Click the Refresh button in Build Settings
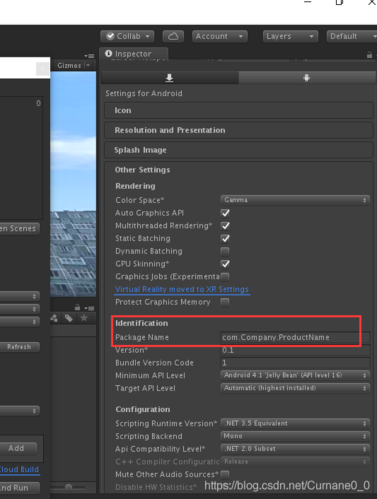The height and width of the screenshot is (499, 377). (19, 347)
